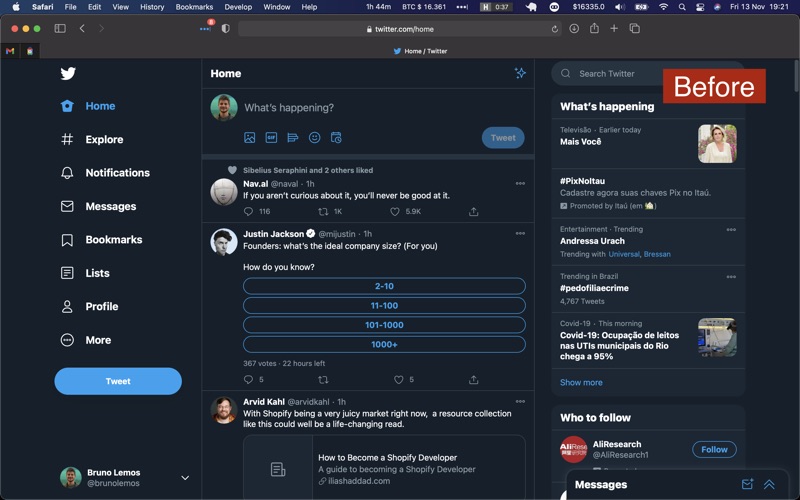Open Safari downloads icon
The width and height of the screenshot is (800, 500).
tap(574, 29)
